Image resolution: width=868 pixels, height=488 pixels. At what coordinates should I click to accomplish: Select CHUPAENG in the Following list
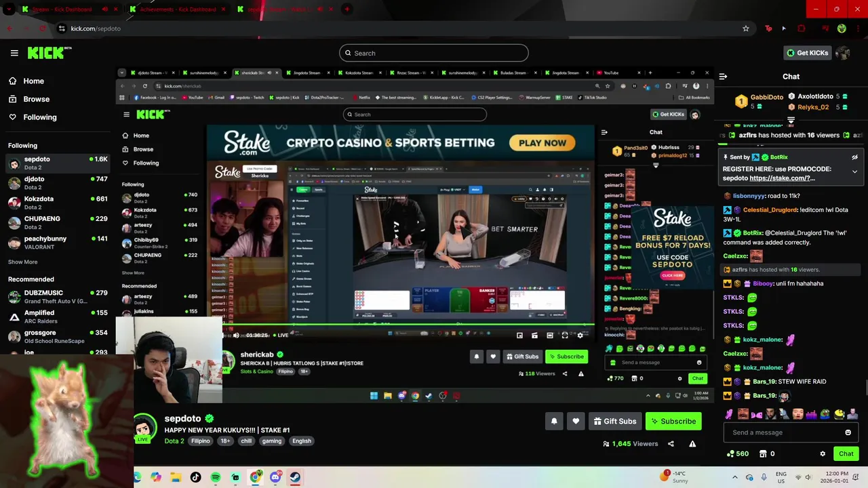click(x=58, y=223)
